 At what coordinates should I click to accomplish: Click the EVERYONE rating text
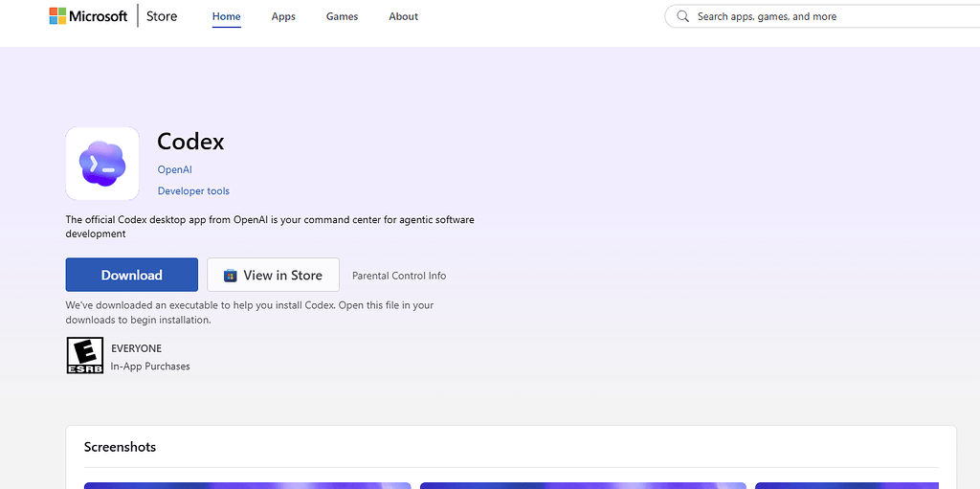coord(136,348)
